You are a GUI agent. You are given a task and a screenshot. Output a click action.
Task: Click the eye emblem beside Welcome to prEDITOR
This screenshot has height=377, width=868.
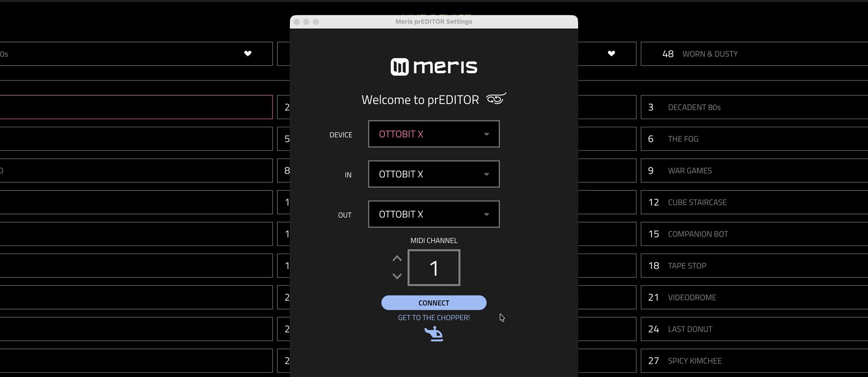coord(496,99)
